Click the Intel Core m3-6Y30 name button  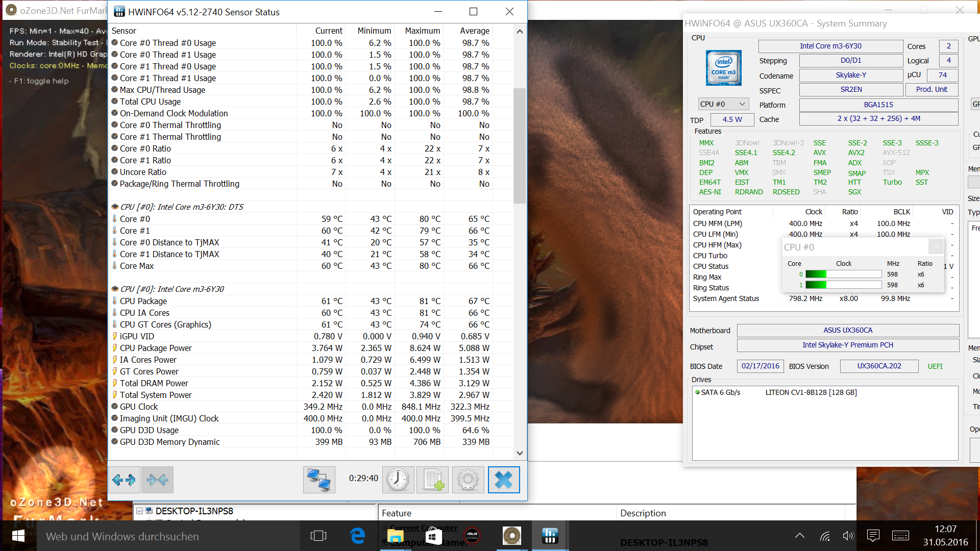[x=830, y=46]
